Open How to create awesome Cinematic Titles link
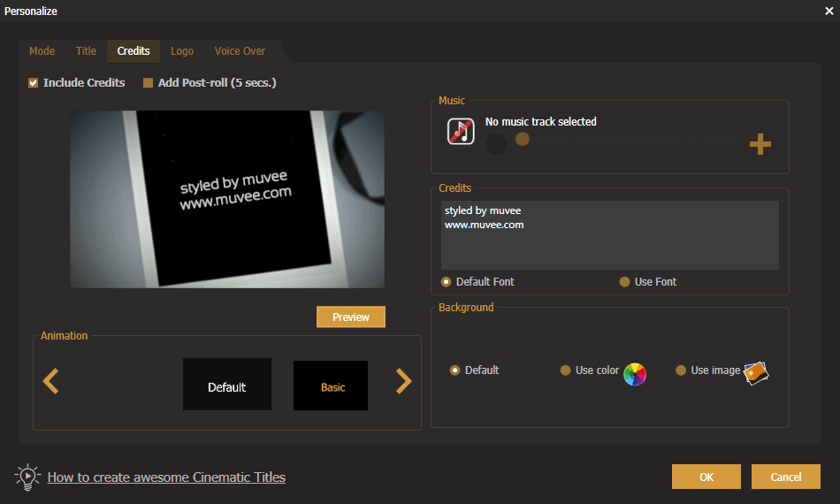 (x=166, y=477)
